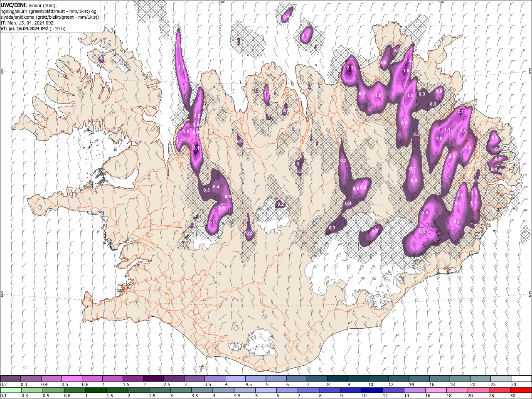532x399 pixels.
Task: Select the deep navy swatch between 10 and 12 in the bottom legend row
Action: point(371,390)
